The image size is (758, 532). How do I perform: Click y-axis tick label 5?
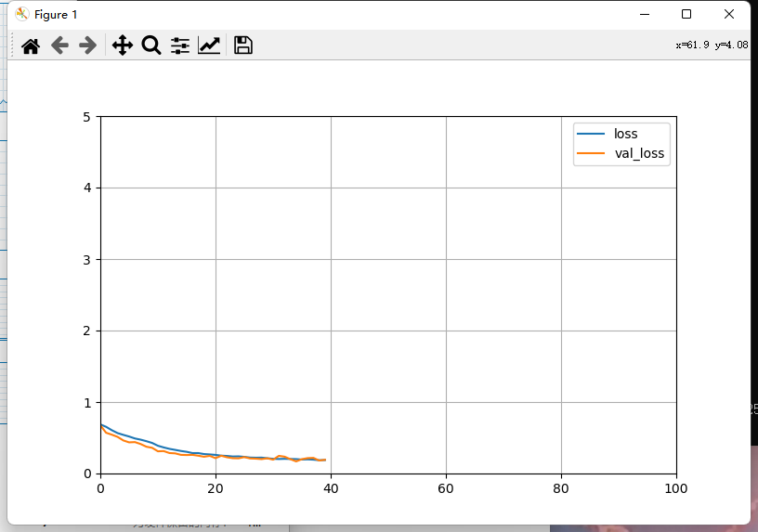(x=87, y=117)
